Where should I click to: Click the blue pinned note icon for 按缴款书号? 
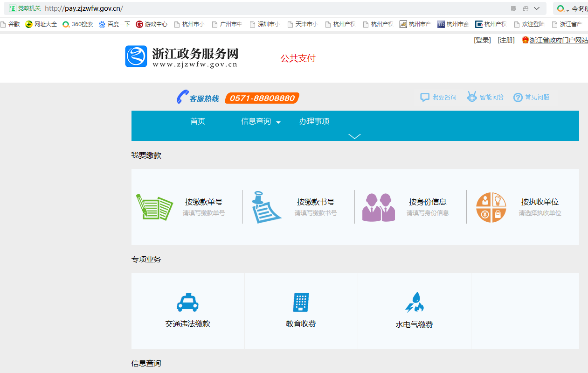tap(266, 207)
